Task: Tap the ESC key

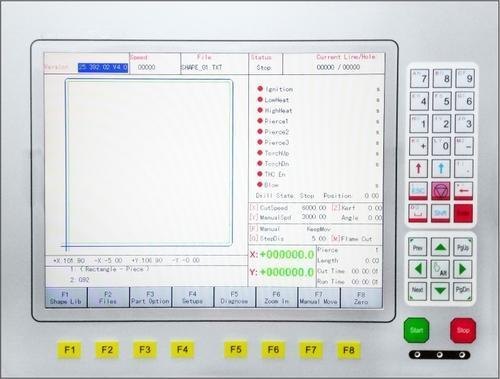Action: pyautogui.click(x=418, y=191)
